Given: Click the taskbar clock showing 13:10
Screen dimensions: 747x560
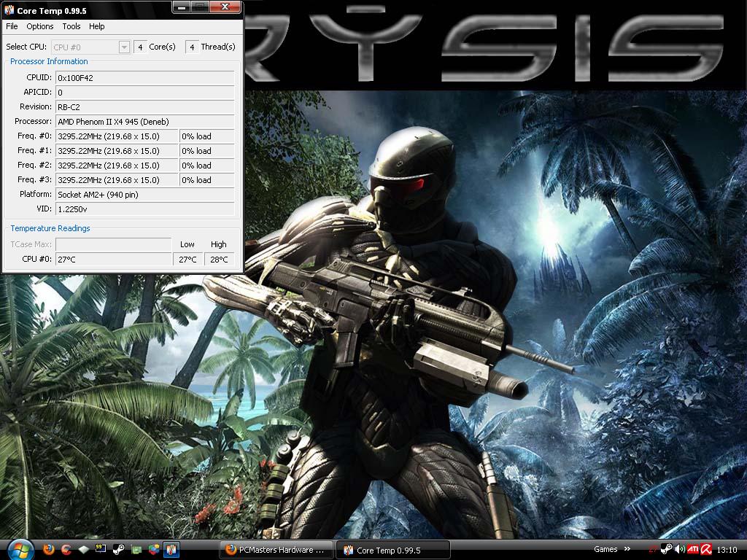Looking at the screenshot, I should [727, 550].
